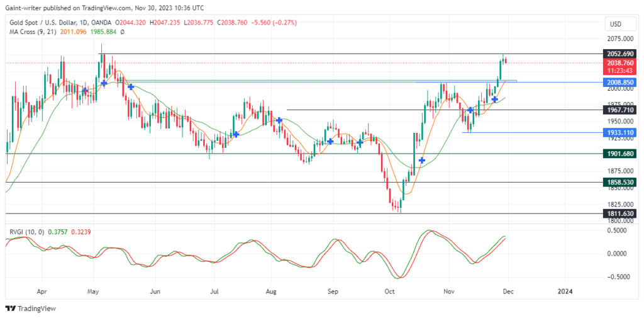Click the Jun label on the time axis
The width and height of the screenshot is (644, 318).
(x=155, y=291)
